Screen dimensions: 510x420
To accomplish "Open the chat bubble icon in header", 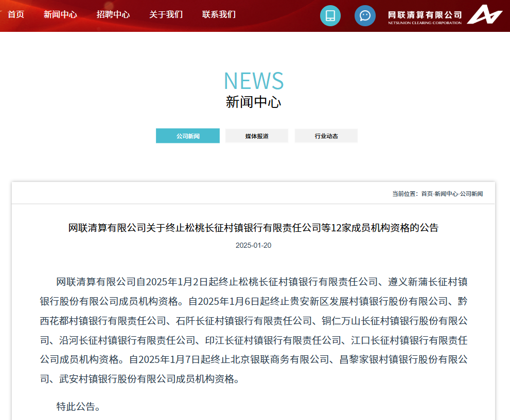I will 365,15.
